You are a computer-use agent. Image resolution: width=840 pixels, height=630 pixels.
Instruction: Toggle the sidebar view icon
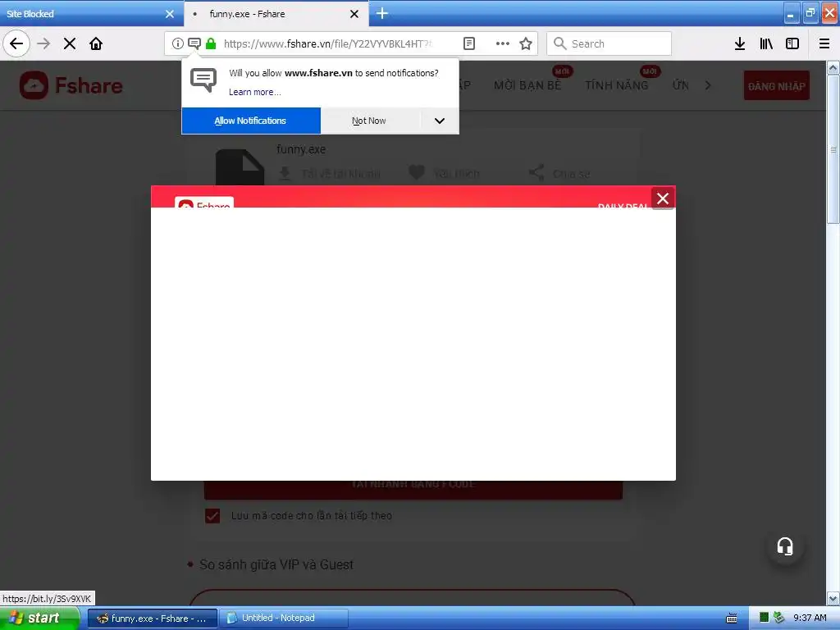[x=792, y=43]
